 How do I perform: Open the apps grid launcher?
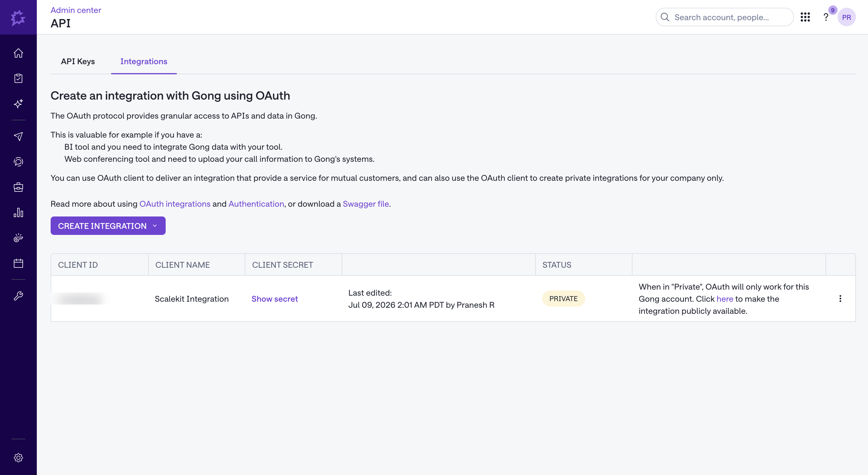point(805,17)
